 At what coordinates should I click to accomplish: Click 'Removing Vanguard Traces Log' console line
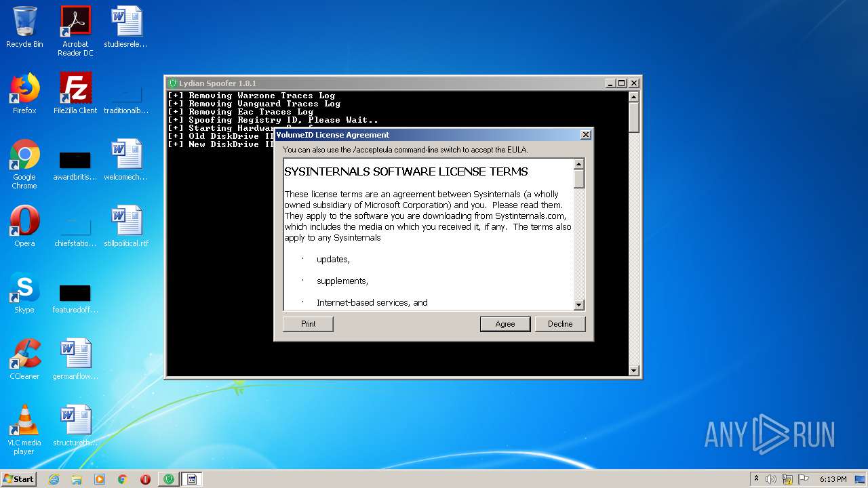[x=254, y=104]
